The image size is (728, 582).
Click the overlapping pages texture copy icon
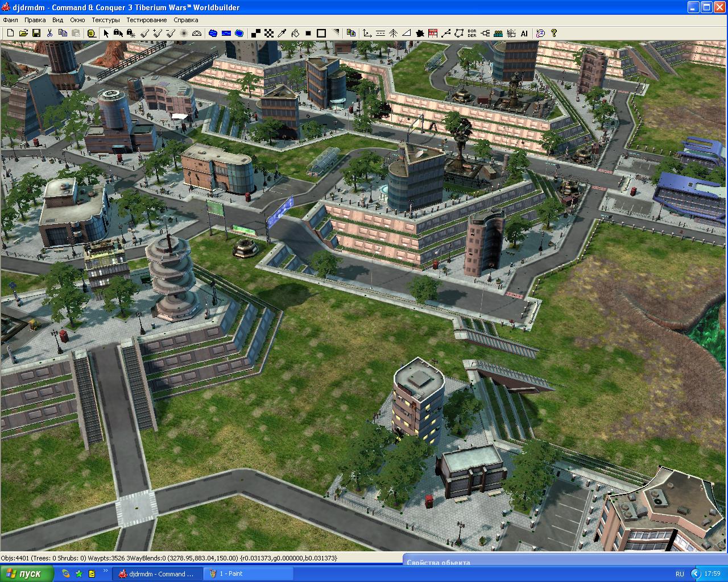point(351,34)
